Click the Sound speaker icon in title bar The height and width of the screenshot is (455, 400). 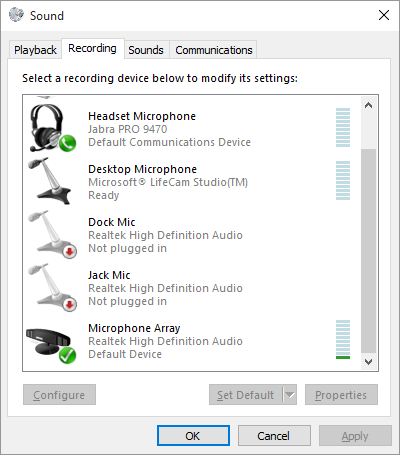point(16,15)
